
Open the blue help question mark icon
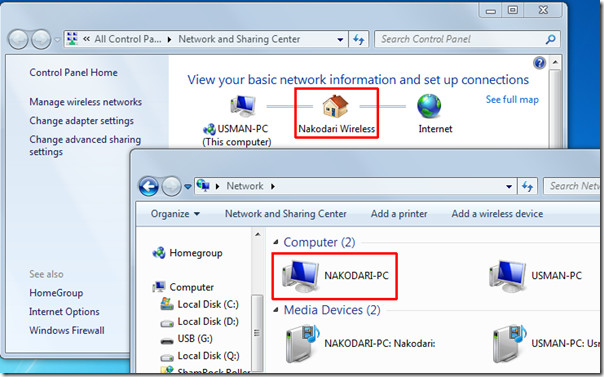click(x=539, y=63)
